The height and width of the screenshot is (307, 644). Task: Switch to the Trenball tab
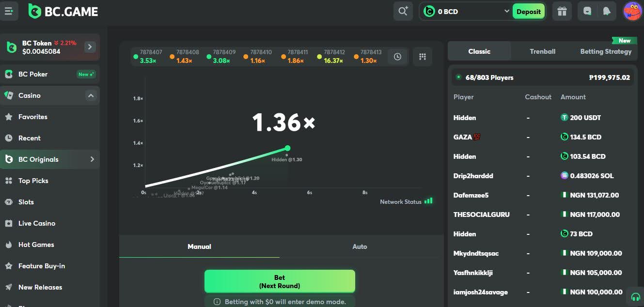pyautogui.click(x=542, y=51)
